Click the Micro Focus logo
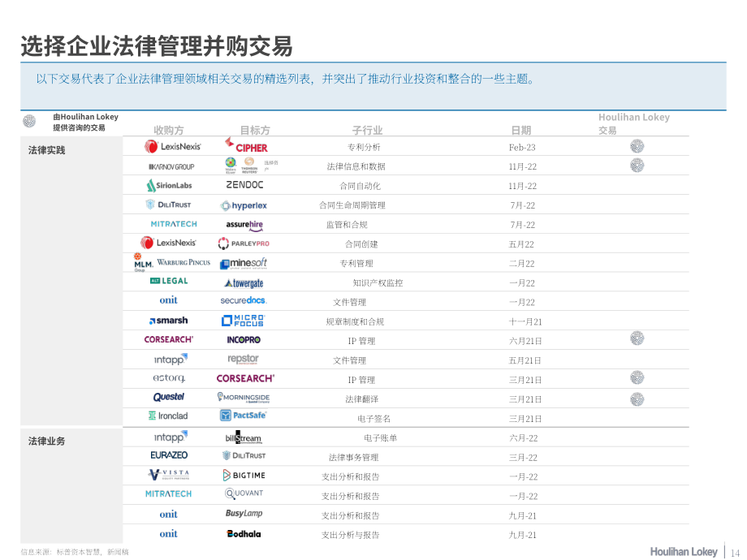This screenshot has height=560, width=747. (244, 321)
